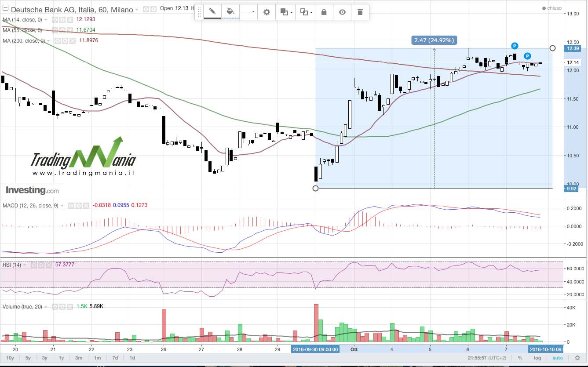Set time range to 1y
588x367 pixels.
pos(61,358)
